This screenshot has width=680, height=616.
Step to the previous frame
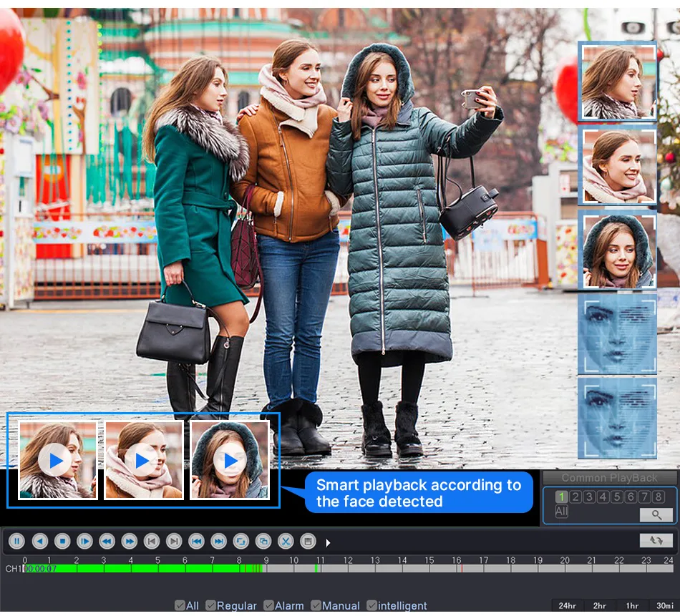pos(152,541)
